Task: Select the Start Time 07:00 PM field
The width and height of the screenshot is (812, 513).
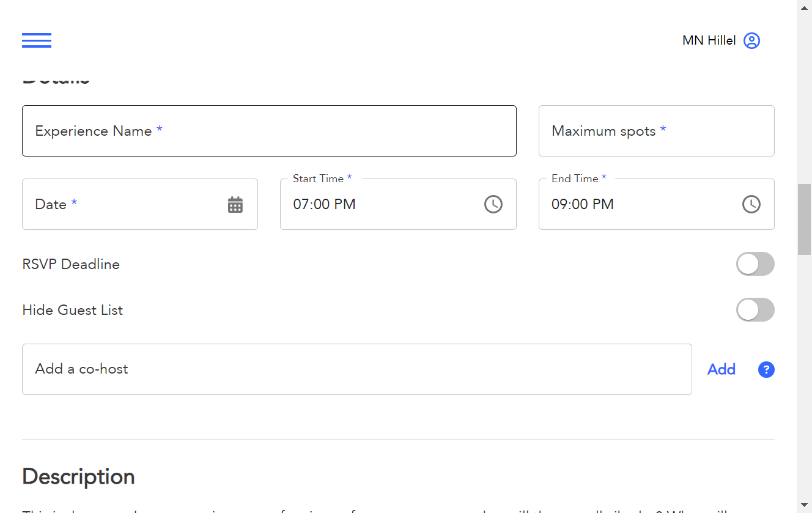Action: [398, 204]
